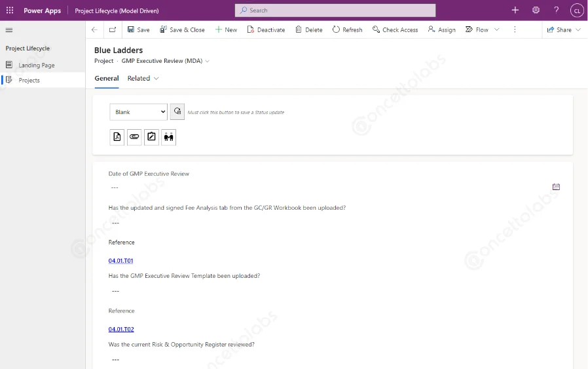Click the two-people team icon

169,137
